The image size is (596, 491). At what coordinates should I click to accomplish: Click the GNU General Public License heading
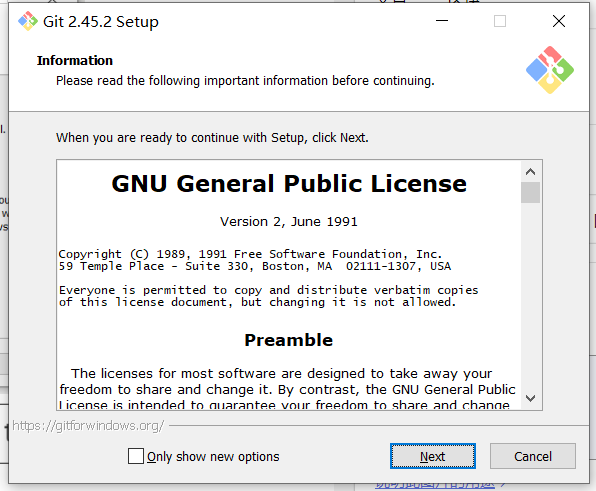(289, 184)
